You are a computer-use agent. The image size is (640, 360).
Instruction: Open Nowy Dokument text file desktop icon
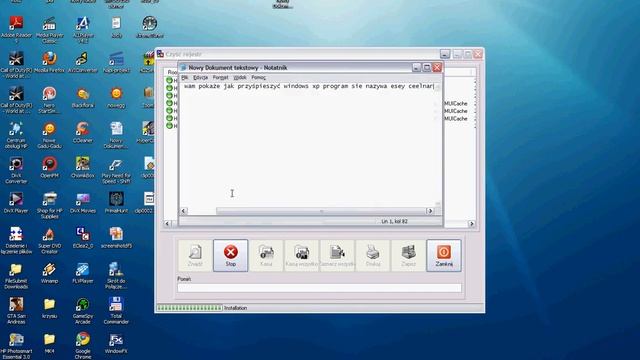[116, 135]
